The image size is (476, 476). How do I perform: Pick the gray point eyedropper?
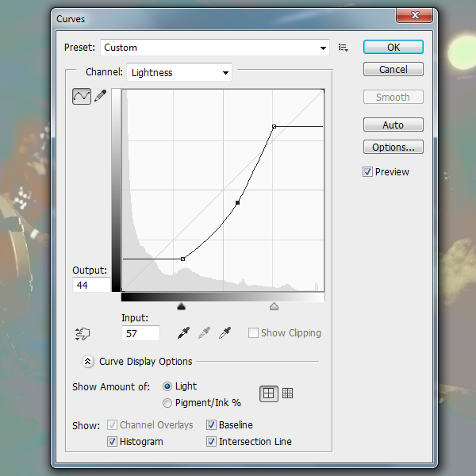pyautogui.click(x=205, y=332)
